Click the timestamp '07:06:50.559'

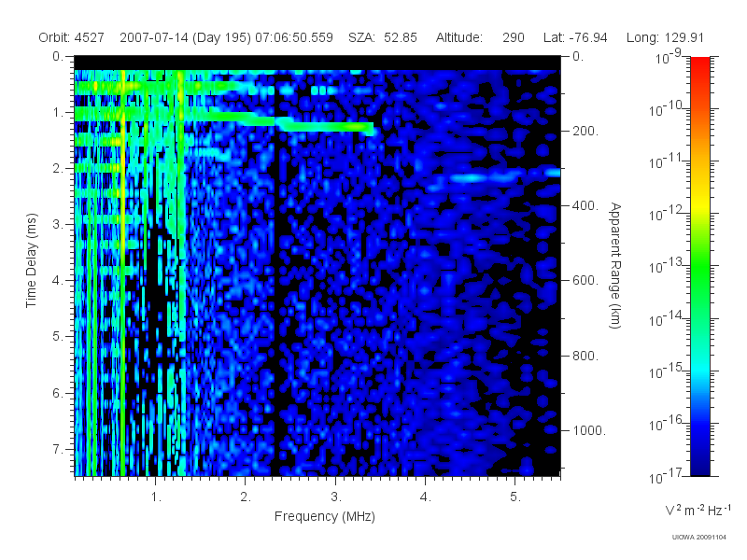[x=294, y=37]
